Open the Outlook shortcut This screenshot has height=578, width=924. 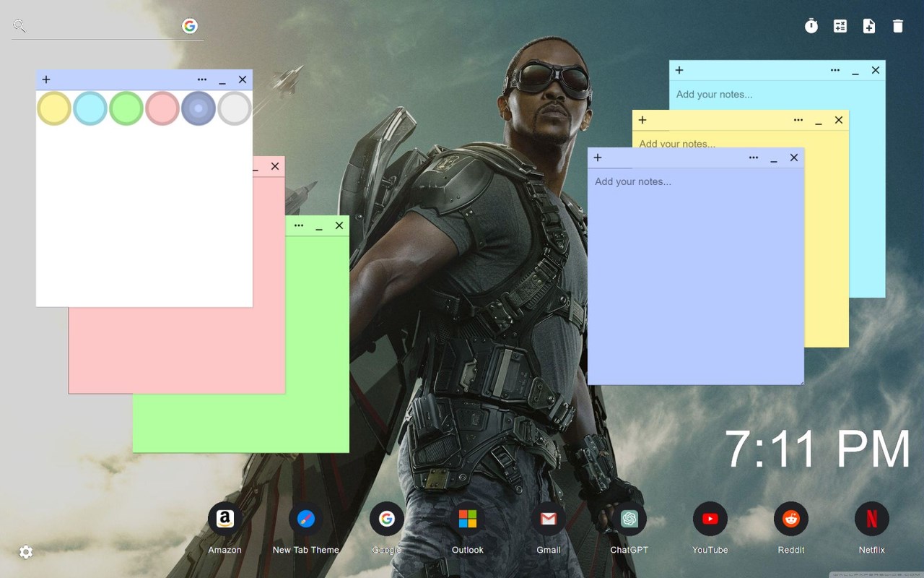[468, 519]
